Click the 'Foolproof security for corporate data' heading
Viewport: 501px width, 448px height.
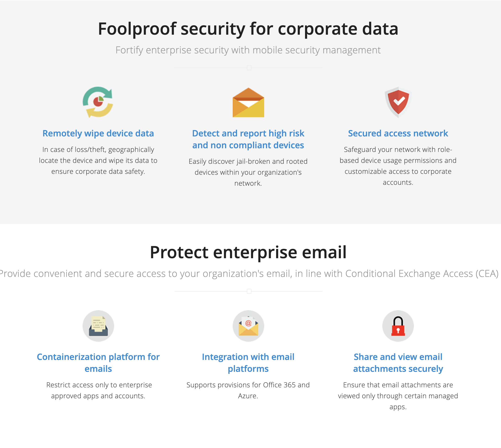click(x=248, y=29)
